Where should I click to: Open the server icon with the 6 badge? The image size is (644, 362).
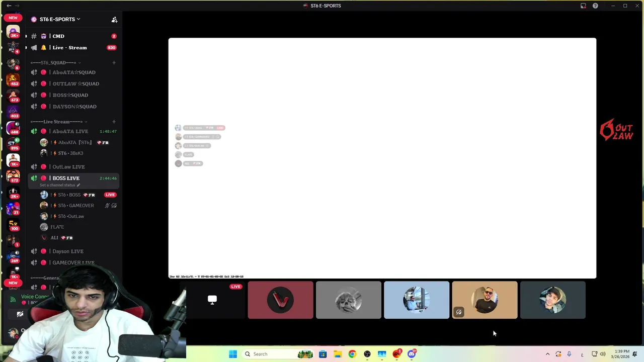(x=13, y=64)
